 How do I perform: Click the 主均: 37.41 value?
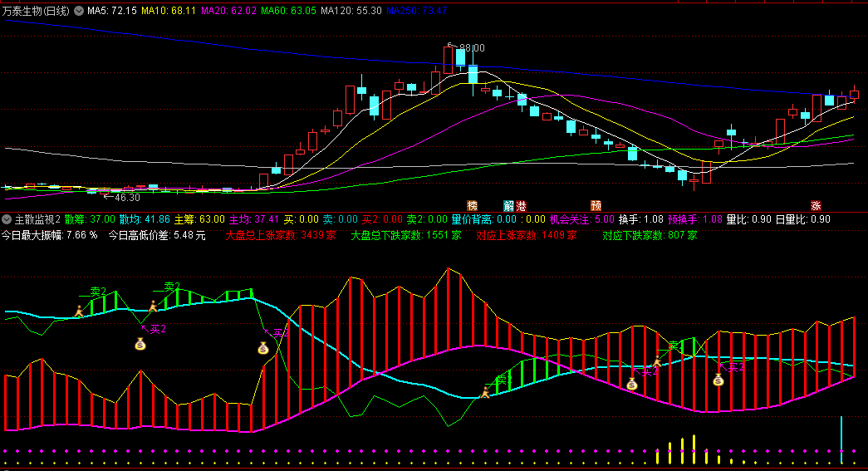[x=254, y=220]
